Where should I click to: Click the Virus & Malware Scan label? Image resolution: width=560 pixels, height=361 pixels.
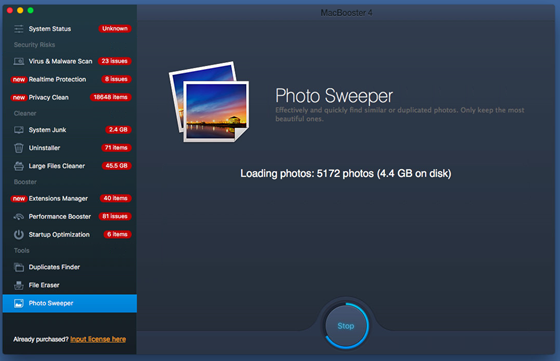[60, 61]
